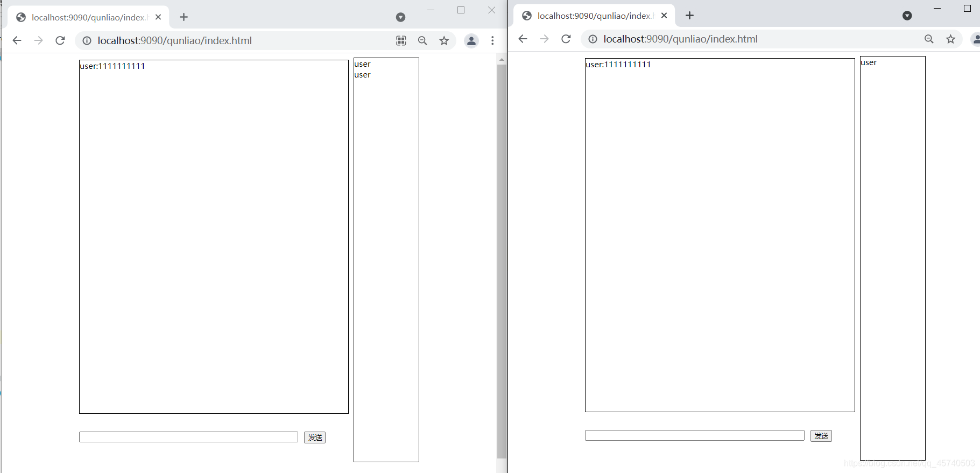
Task: Go back in the left browser window
Action: [x=17, y=40]
